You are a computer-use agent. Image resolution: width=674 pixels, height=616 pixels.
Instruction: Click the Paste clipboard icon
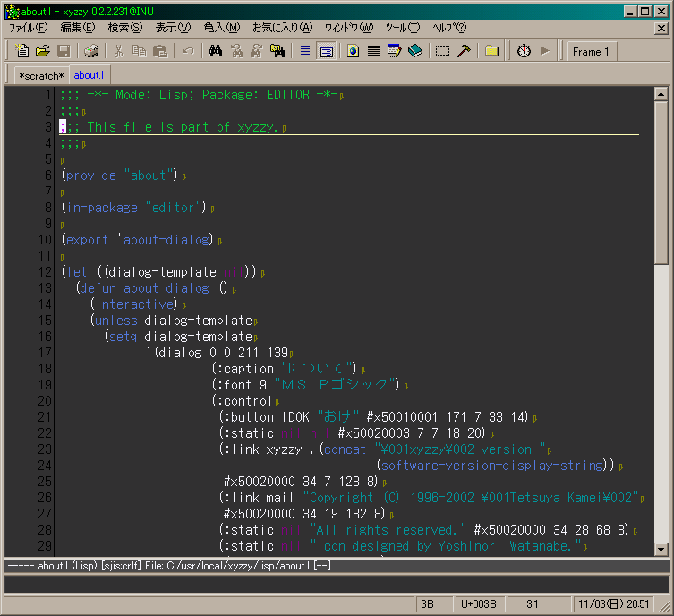[160, 51]
